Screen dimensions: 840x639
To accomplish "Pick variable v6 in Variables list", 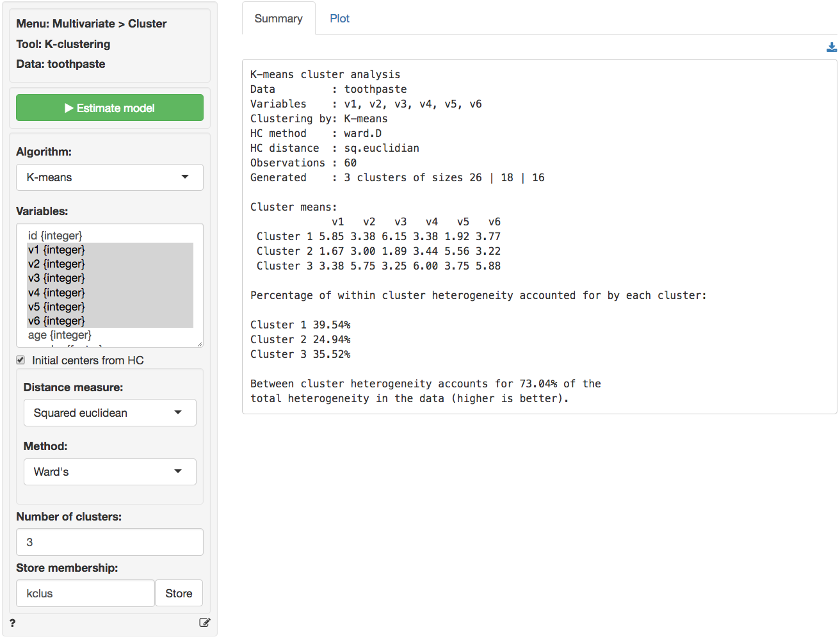I will (x=56, y=321).
